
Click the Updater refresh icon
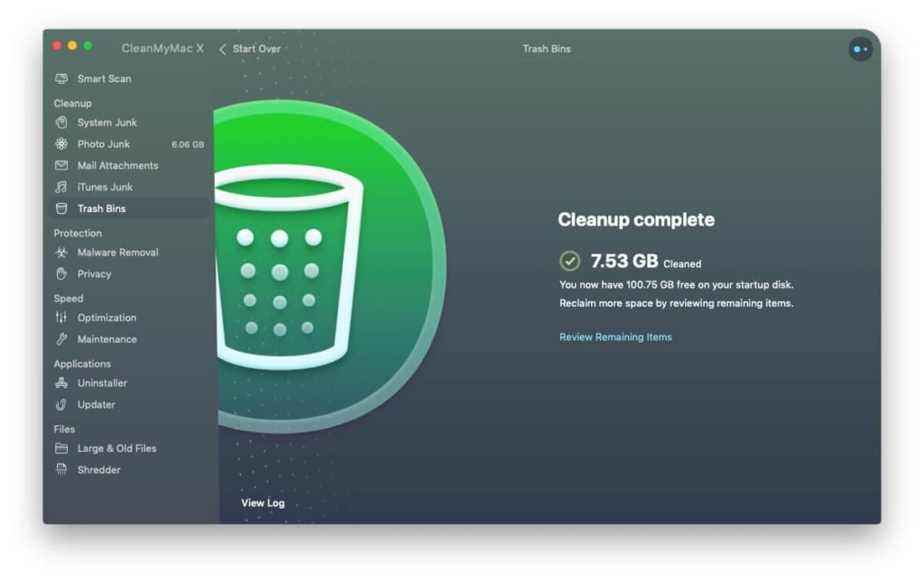tap(61, 405)
